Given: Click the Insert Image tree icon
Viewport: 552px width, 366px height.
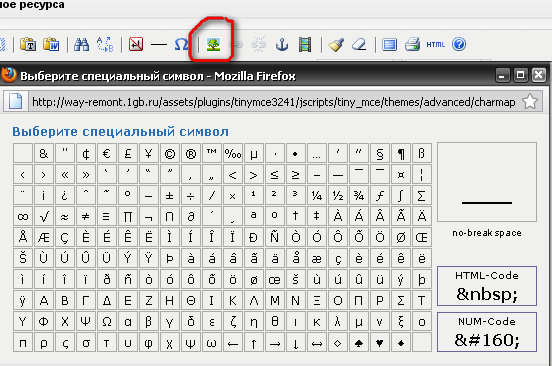Looking at the screenshot, I should tap(213, 44).
